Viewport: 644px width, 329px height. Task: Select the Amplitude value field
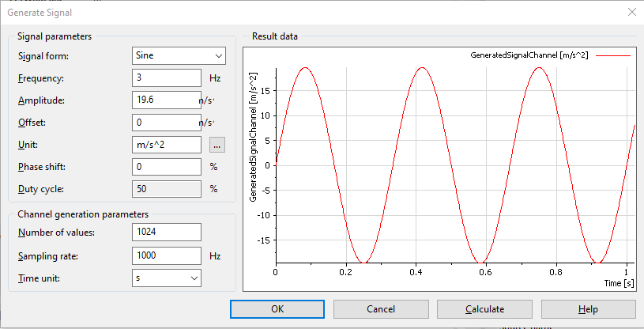[166, 100]
